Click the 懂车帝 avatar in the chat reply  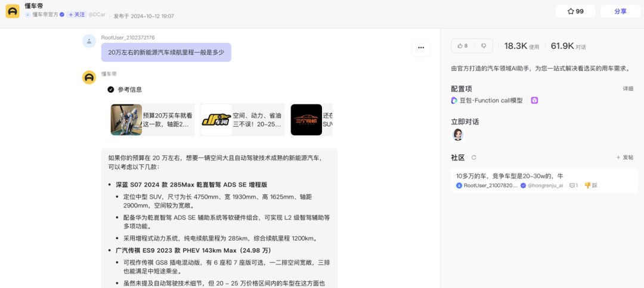tap(89, 78)
